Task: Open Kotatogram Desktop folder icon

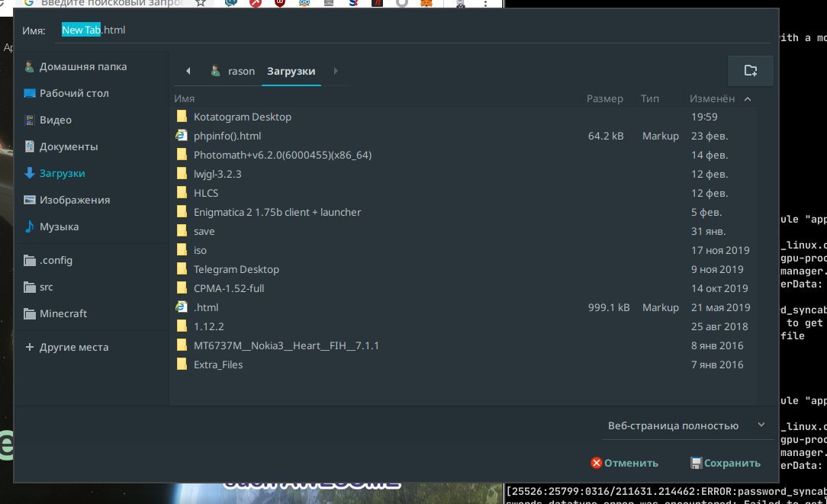Action: pos(182,117)
